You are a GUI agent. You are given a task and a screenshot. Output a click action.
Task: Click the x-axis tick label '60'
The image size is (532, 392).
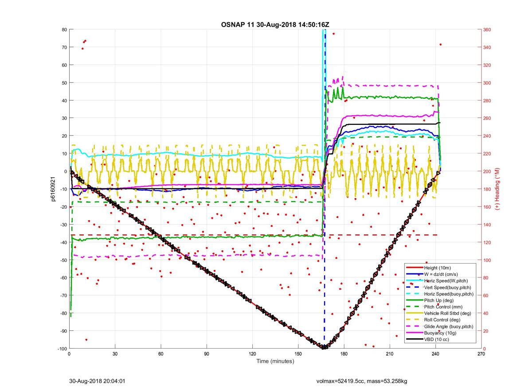coord(161,354)
